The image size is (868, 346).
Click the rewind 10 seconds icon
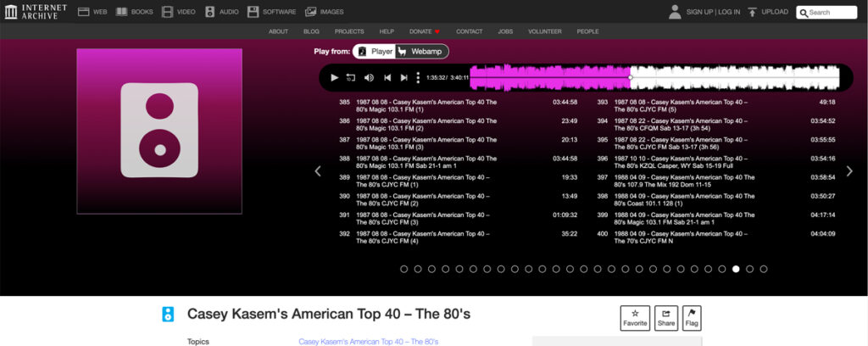pyautogui.click(x=351, y=77)
